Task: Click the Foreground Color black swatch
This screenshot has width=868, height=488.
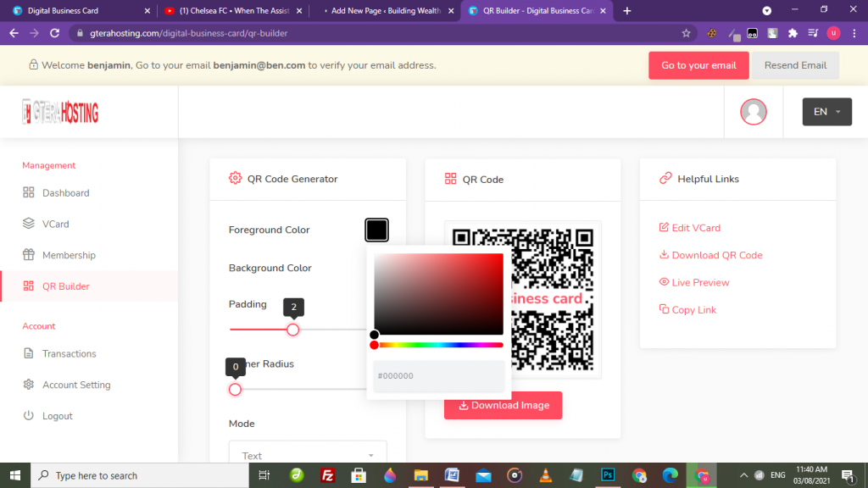Action: pyautogui.click(x=376, y=230)
